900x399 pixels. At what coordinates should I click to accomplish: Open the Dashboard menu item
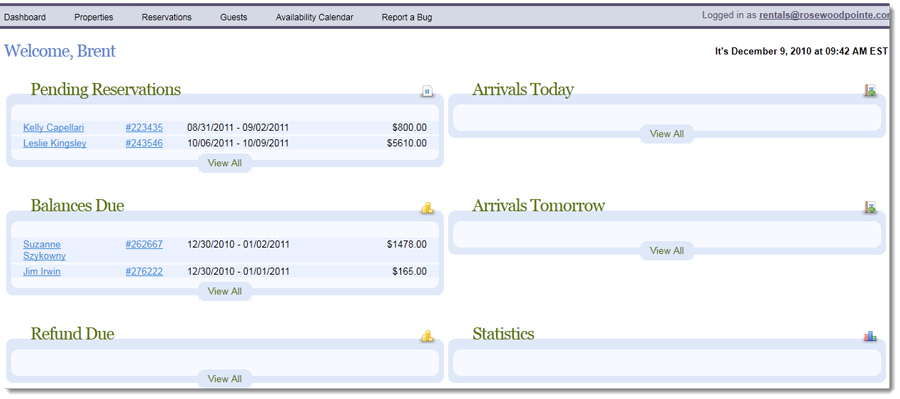(x=25, y=17)
